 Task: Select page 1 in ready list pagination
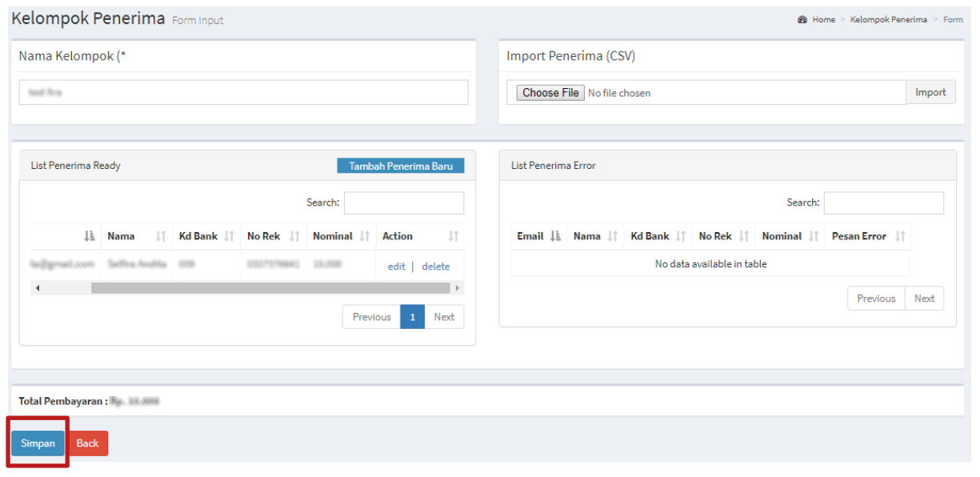tap(412, 316)
